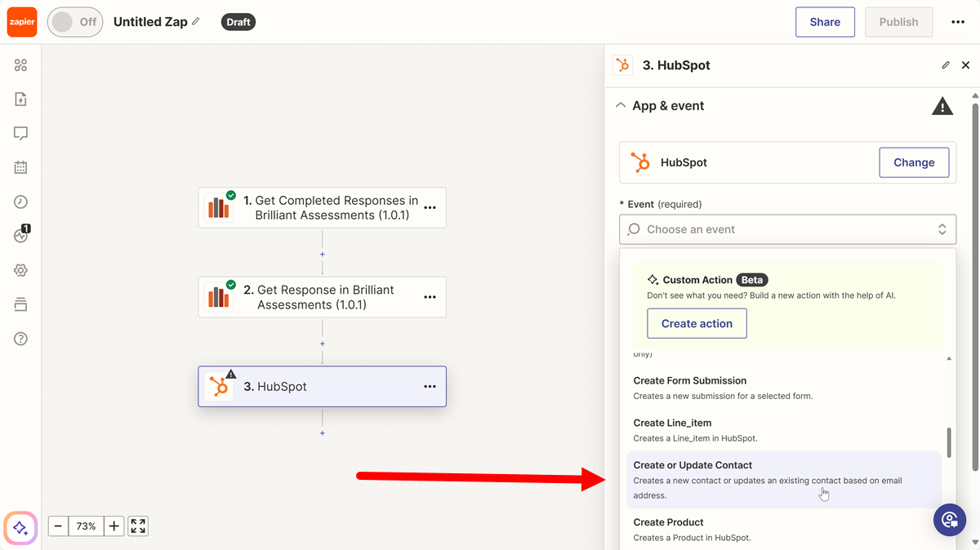Select the calendar icon in the left sidebar
The width and height of the screenshot is (980, 550).
point(21,167)
